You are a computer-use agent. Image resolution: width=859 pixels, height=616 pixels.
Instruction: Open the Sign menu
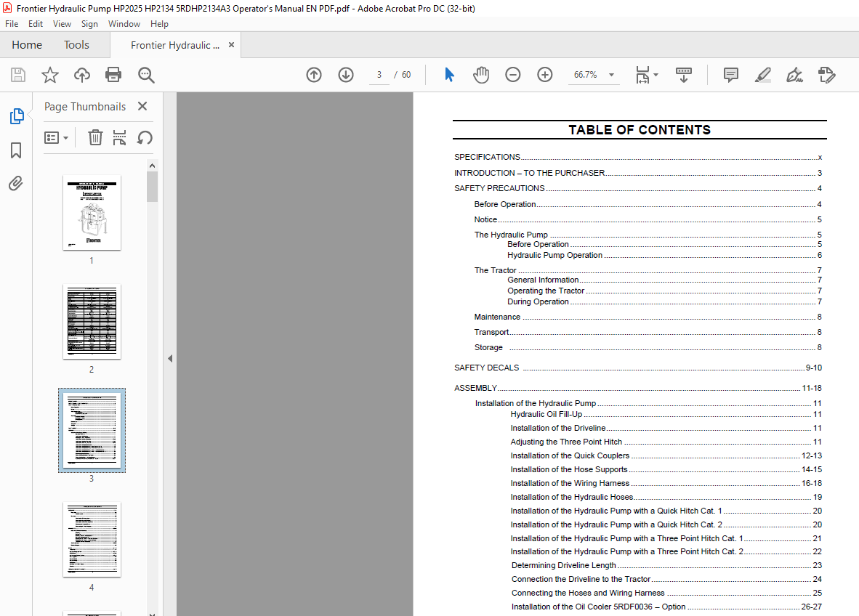point(89,23)
